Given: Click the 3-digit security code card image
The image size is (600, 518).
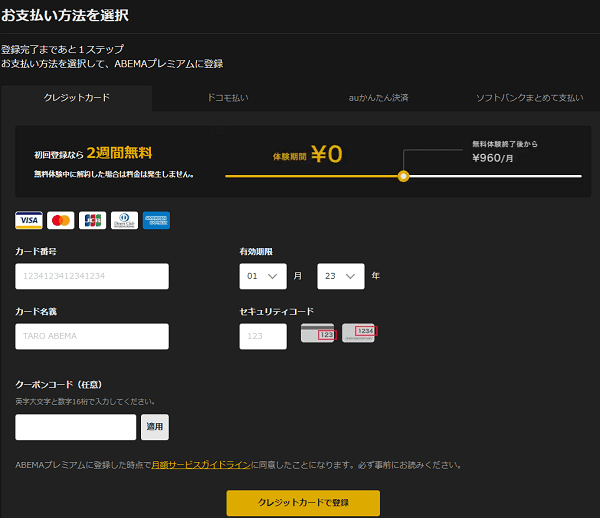Looking at the screenshot, I should coord(318,334).
